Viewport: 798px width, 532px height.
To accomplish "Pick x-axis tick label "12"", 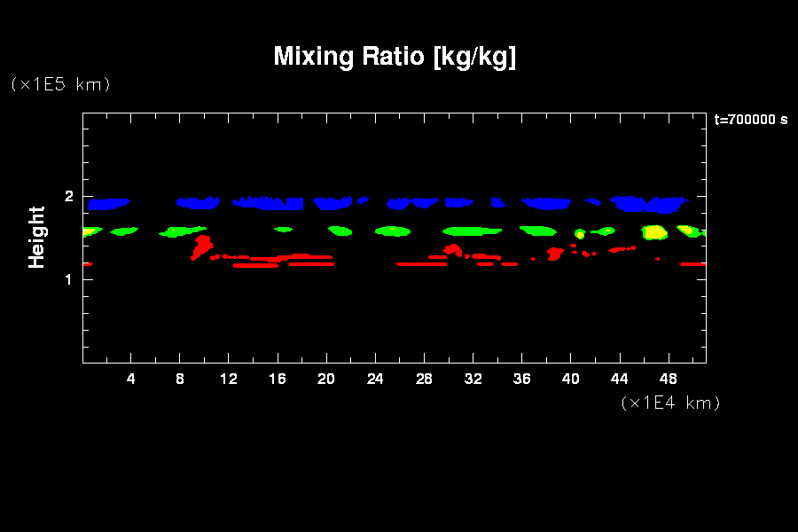I will [x=229, y=379].
